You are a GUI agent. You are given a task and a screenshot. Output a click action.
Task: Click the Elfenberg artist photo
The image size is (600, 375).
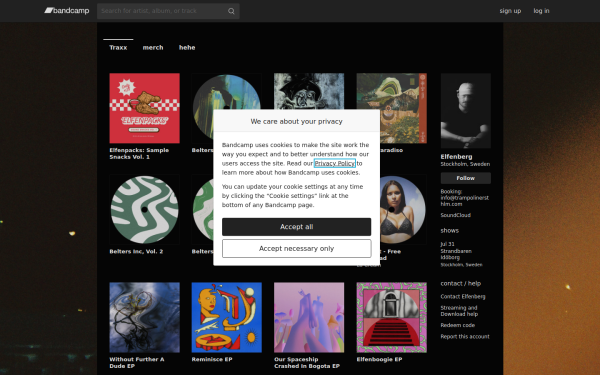466,111
